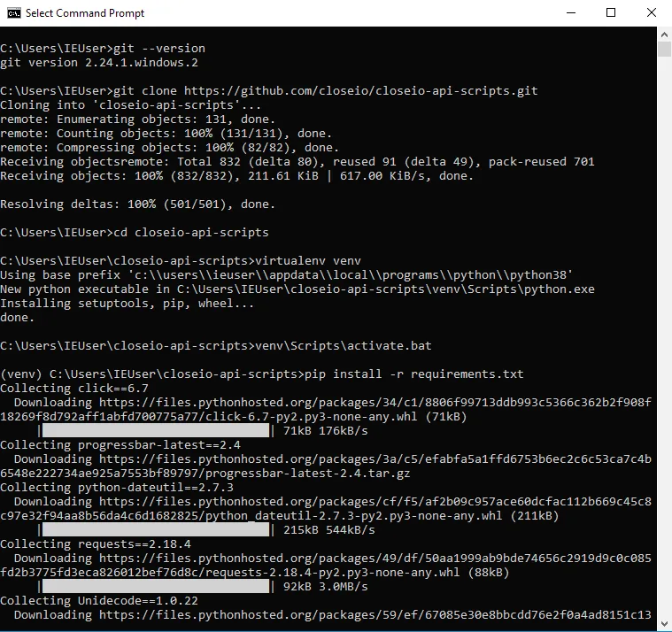672x632 pixels.
Task: Click the requests-2.18.4-py2.py3-none-any.whl line
Action: point(255,572)
